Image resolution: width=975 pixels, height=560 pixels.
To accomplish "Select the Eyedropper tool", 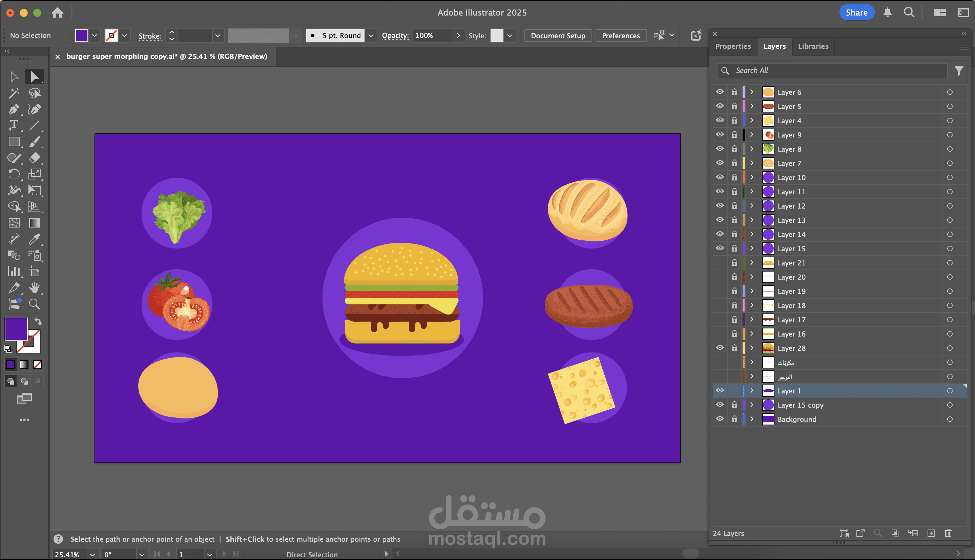I will click(34, 239).
